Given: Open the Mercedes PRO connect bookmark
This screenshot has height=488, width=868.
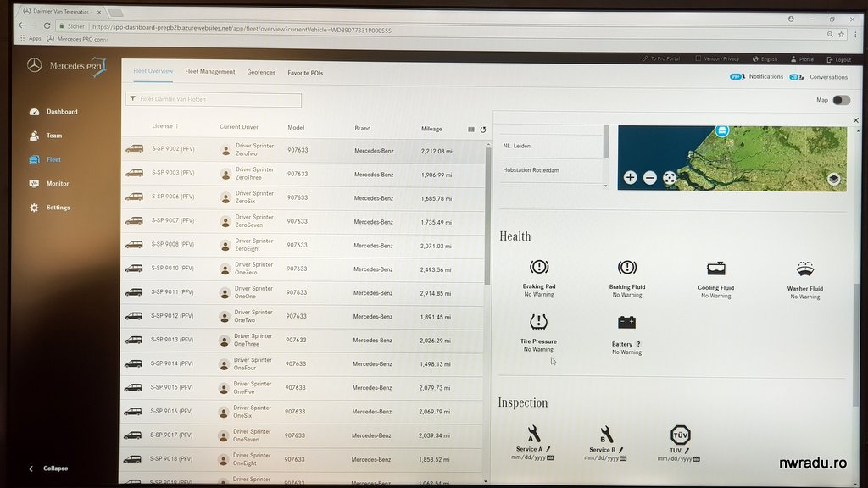Looking at the screenshot, I should (77, 39).
